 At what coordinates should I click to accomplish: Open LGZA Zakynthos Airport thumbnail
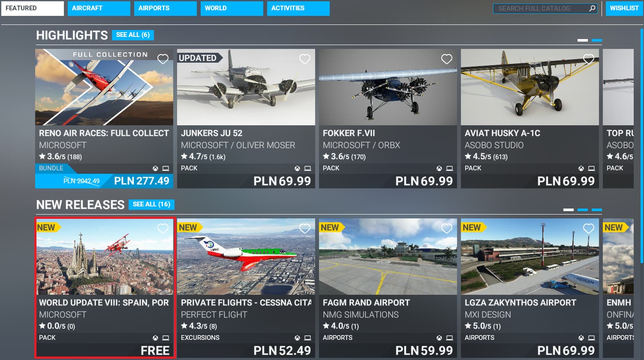pos(530,257)
